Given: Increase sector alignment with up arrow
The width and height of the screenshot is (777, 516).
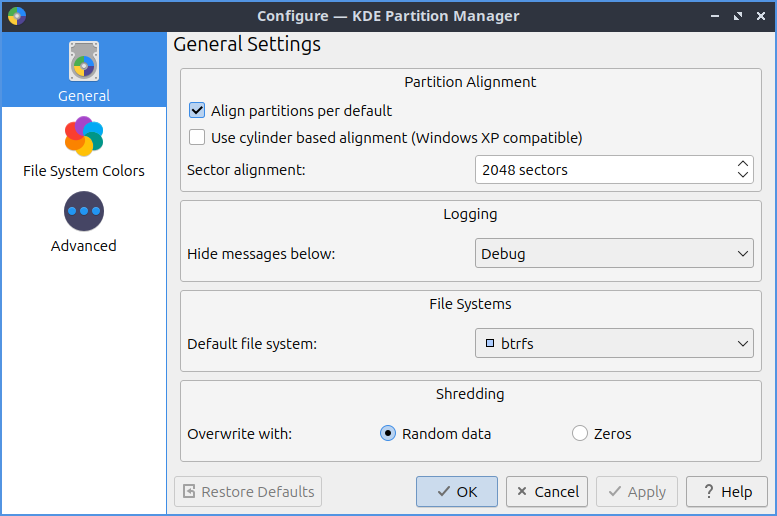Looking at the screenshot, I should 742,164.
